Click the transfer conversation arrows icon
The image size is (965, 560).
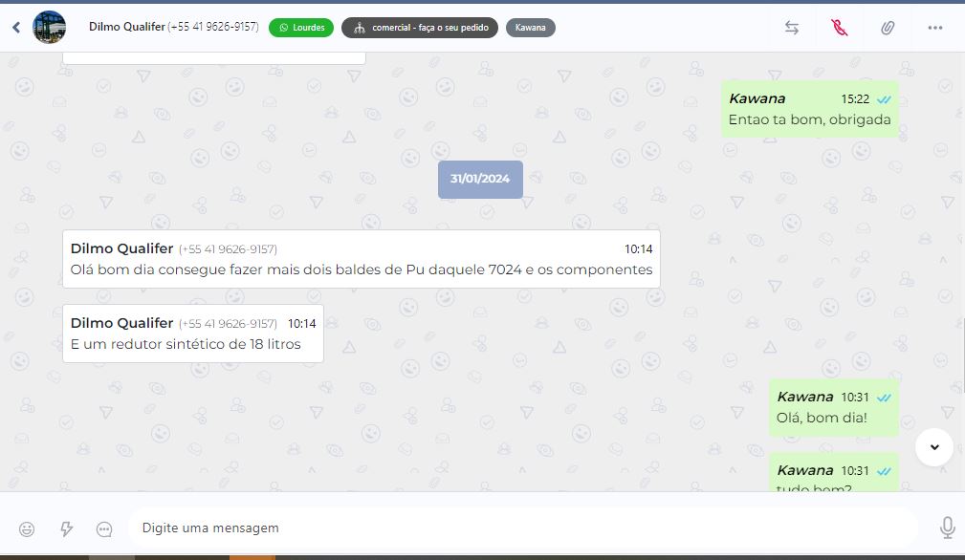pos(792,28)
